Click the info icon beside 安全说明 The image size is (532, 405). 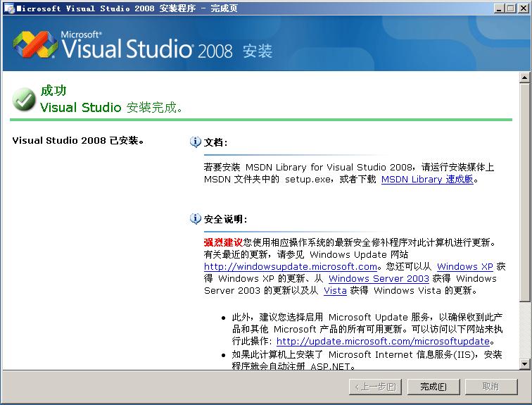[196, 219]
